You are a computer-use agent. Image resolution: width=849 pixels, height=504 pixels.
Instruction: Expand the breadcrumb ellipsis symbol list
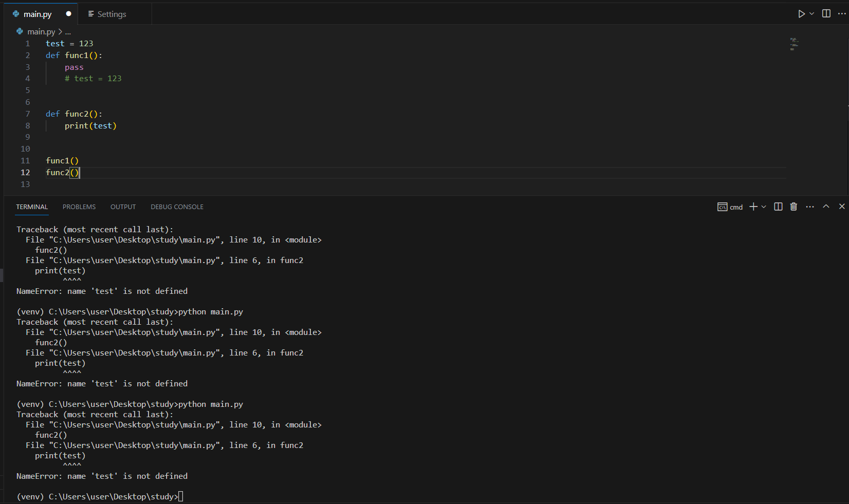click(x=68, y=32)
